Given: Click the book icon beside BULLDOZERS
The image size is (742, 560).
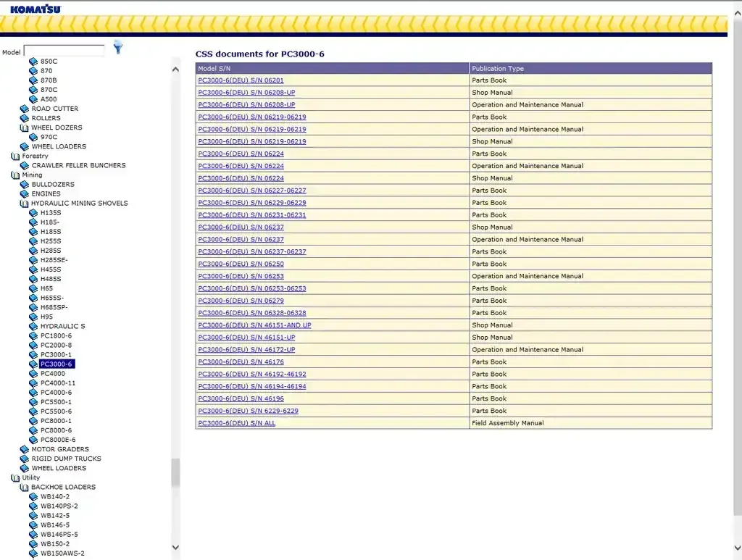Looking at the screenshot, I should click(25, 185).
